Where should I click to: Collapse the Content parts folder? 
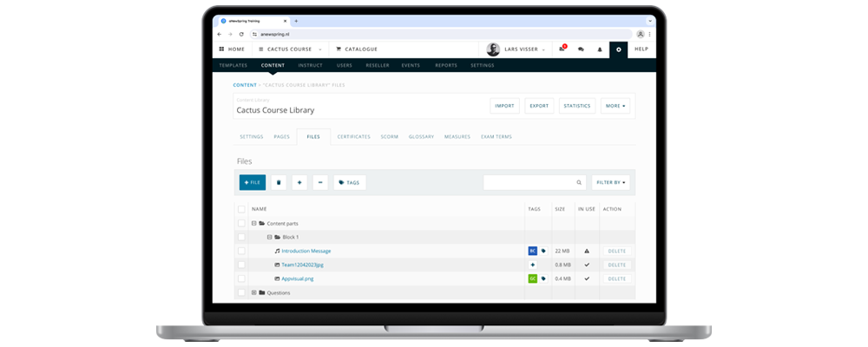[253, 223]
